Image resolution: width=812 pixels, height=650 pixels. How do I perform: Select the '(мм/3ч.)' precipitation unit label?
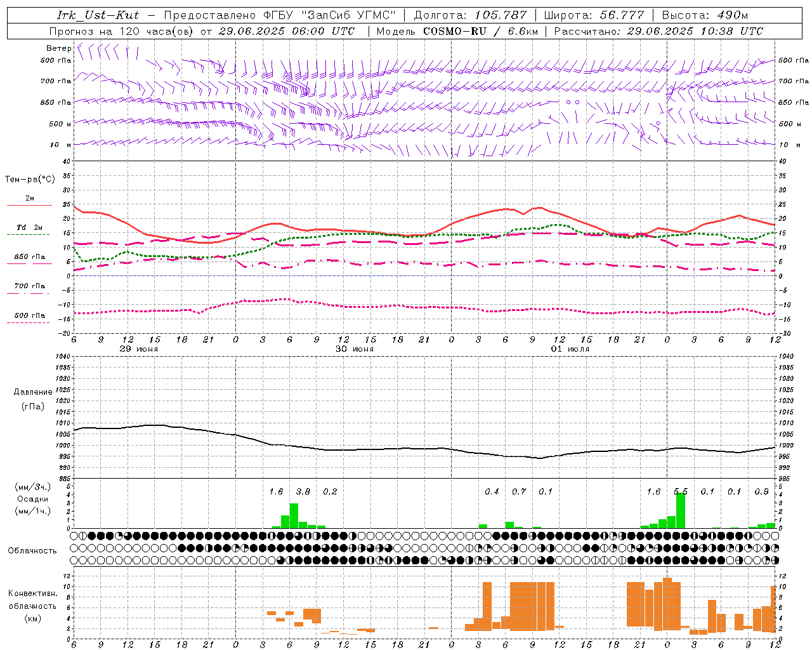point(33,487)
